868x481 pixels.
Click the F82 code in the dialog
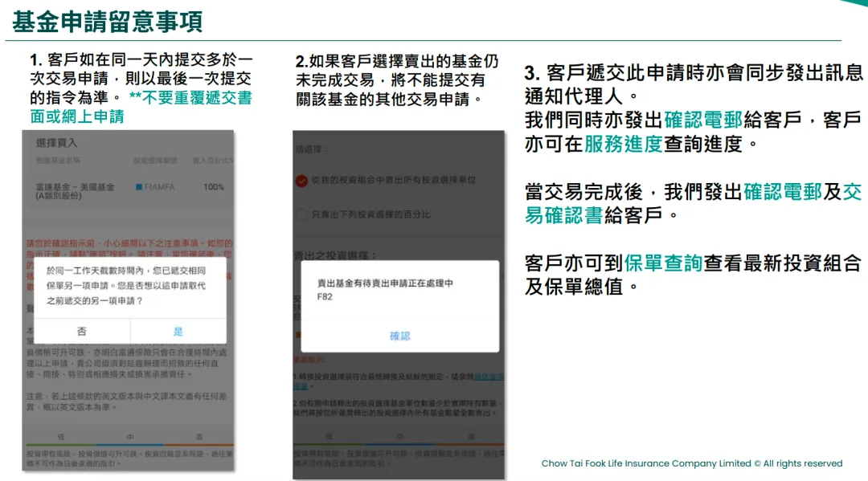325,297
